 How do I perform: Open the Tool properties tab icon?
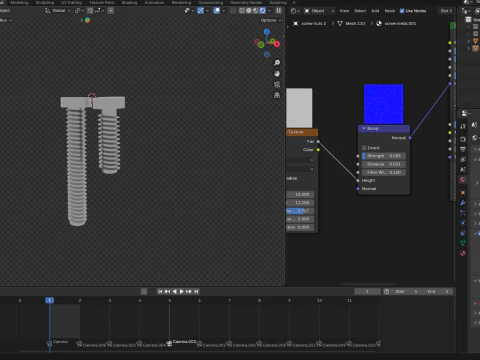click(463, 126)
